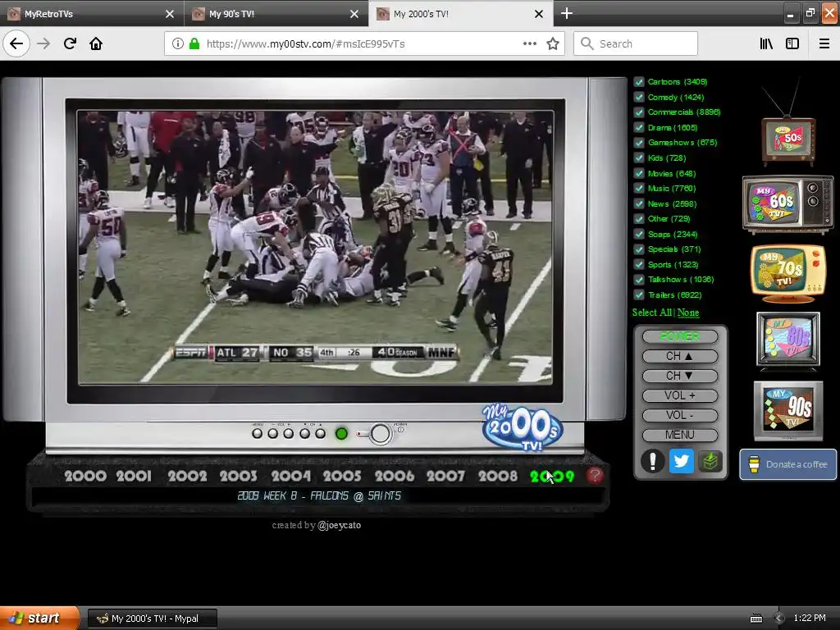
Task: Click the POWER button on the remote
Action: pos(680,336)
